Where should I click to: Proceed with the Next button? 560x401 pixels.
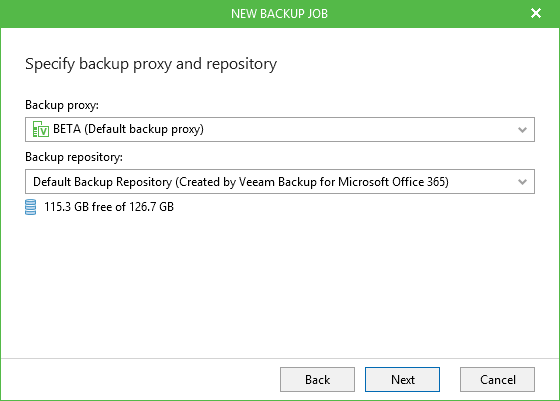pos(402,380)
